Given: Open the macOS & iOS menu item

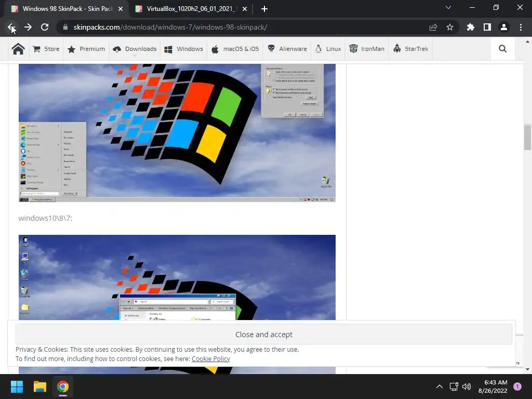Looking at the screenshot, I should 235,49.
